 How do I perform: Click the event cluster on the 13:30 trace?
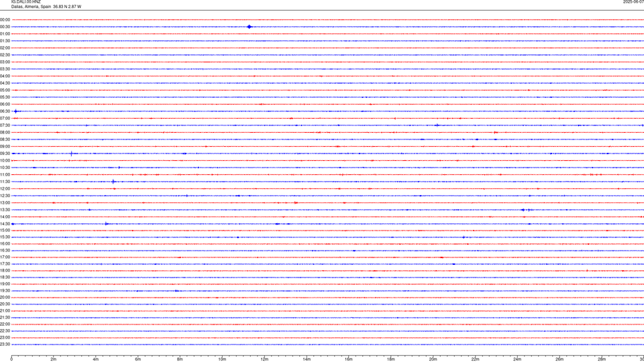pyautogui.click(x=527, y=210)
